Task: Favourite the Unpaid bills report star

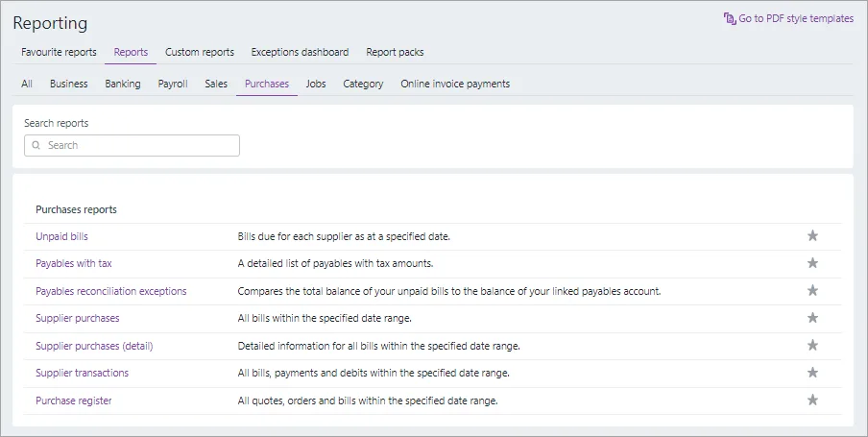Action: point(812,236)
